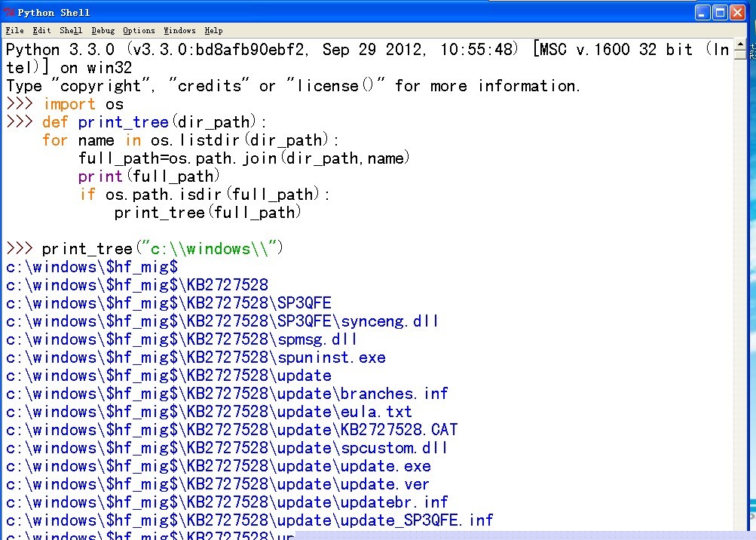
Task: Open the Edit menu
Action: click(x=41, y=31)
